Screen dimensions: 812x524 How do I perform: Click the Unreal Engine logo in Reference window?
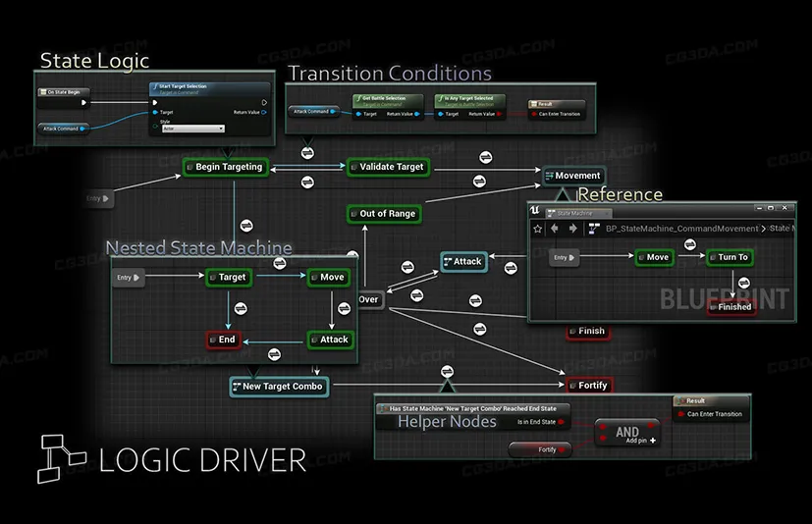coord(535,212)
